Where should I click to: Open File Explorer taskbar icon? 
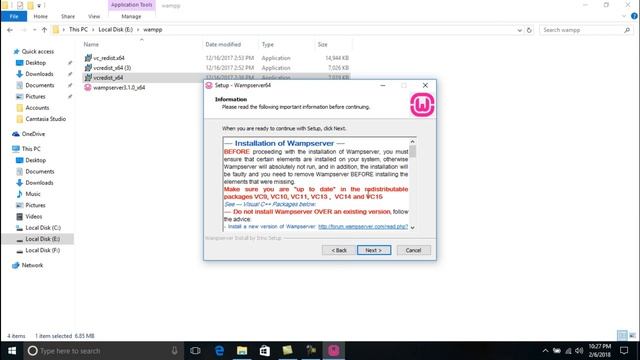click(242, 351)
